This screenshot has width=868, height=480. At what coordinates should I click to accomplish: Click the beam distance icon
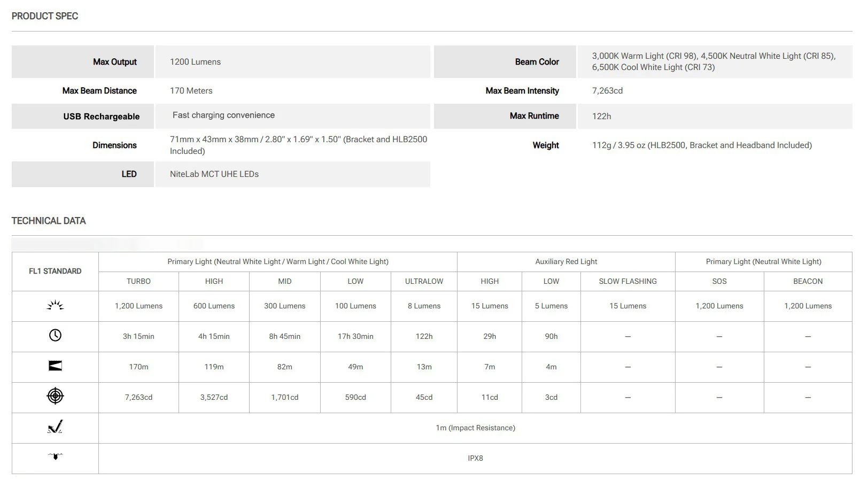55,366
